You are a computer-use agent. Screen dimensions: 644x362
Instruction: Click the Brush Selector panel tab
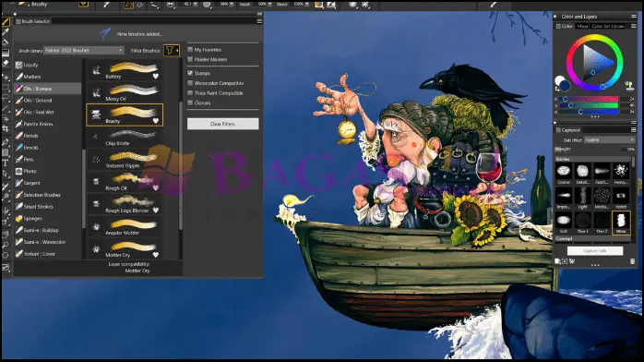pyautogui.click(x=33, y=21)
